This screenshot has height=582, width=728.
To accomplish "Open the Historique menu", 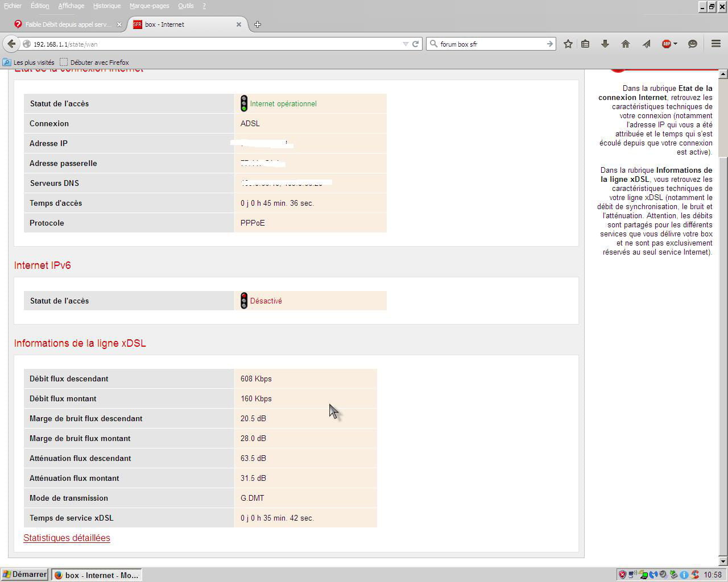I will tap(107, 6).
